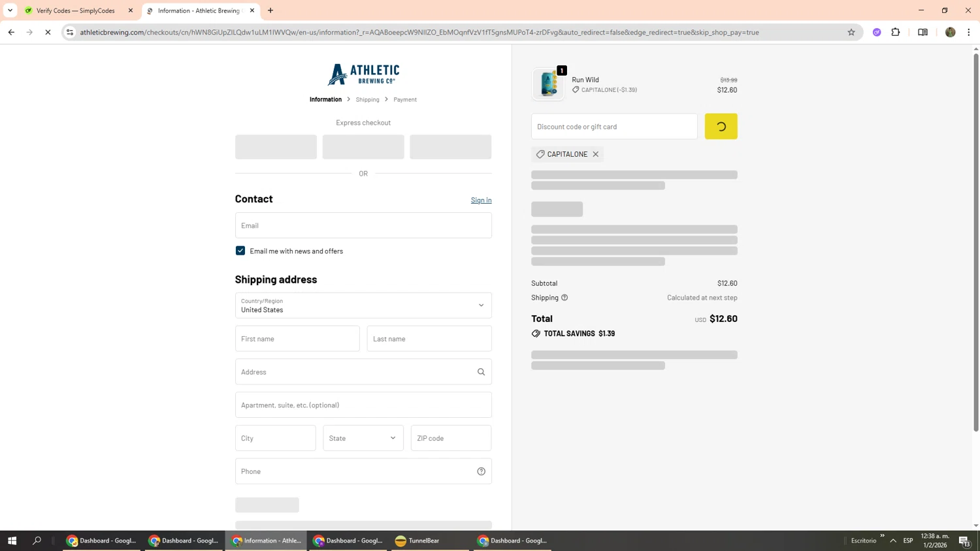Click the Athletic Brewing Co logo
Screen dimensions: 980x551
click(363, 74)
